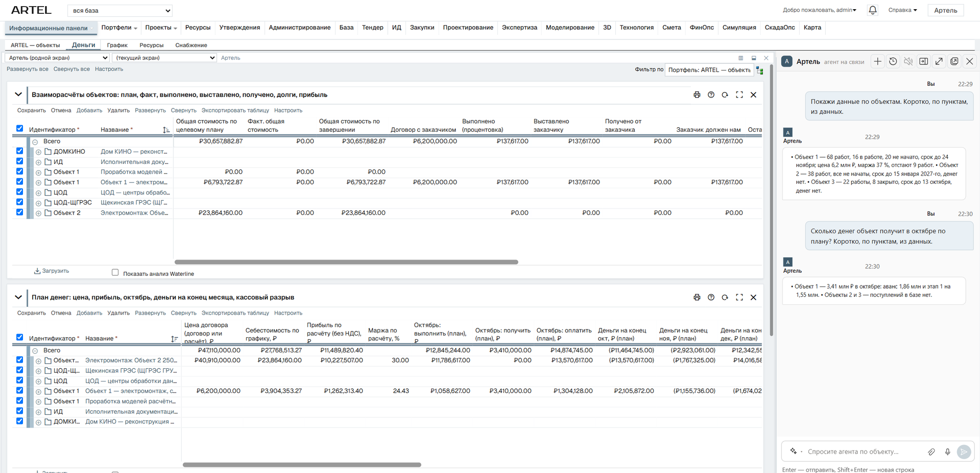Click Экспортировать таблицу in the top panel
This screenshot has height=473, width=980.
[x=235, y=110]
